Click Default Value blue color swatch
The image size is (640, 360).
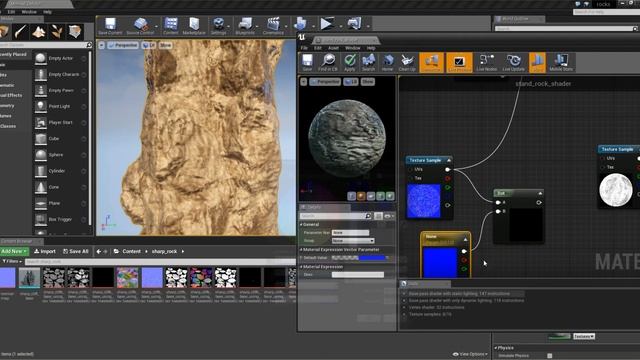[372, 258]
